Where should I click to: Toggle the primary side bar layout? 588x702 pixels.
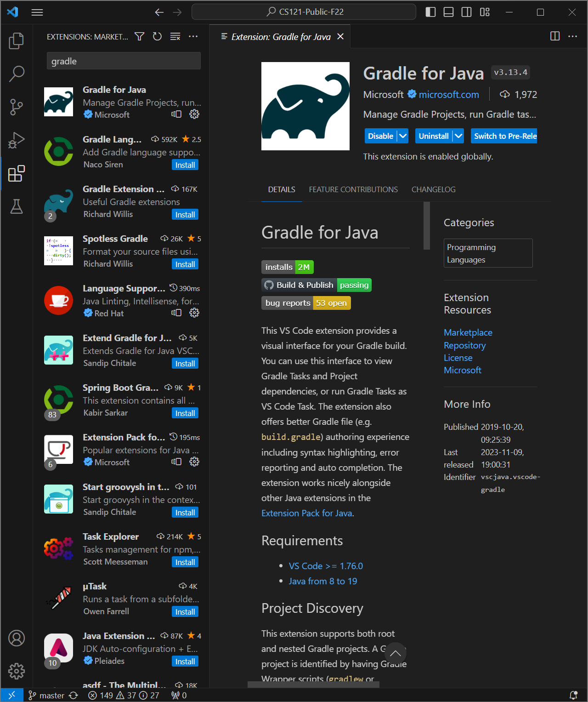pyautogui.click(x=430, y=12)
